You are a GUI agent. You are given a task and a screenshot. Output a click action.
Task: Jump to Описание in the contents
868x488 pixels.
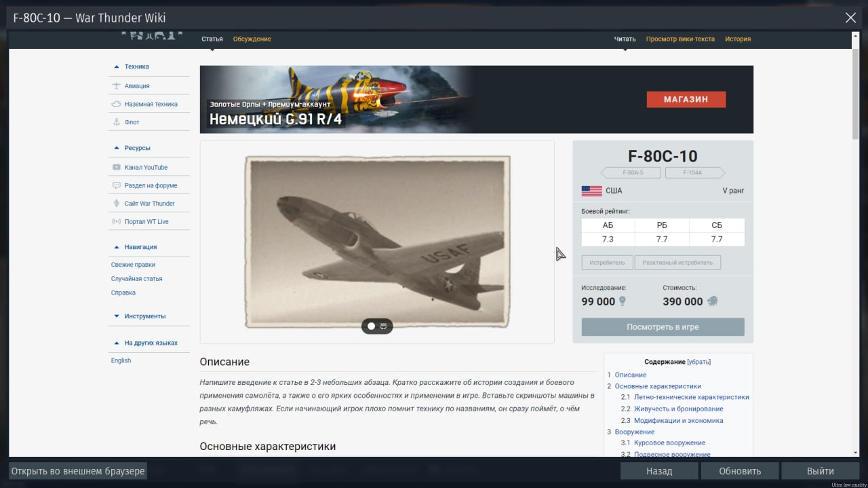(631, 375)
